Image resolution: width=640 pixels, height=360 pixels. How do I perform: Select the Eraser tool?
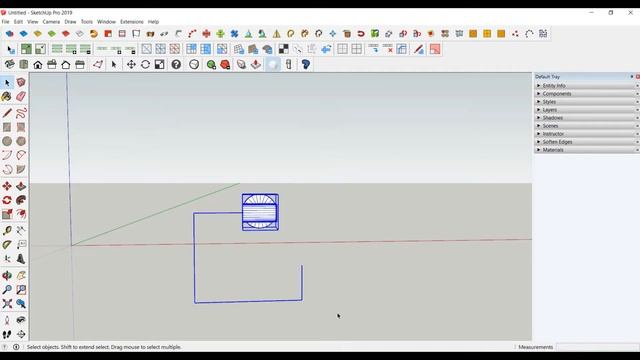[21, 96]
